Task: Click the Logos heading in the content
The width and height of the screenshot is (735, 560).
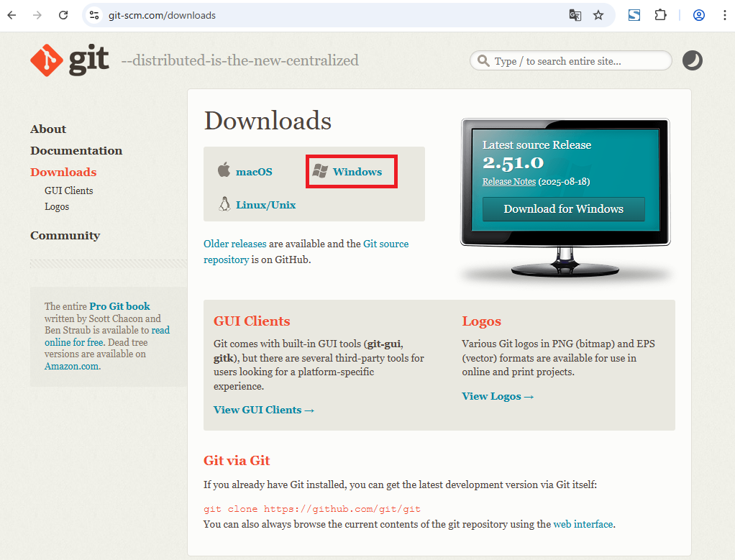Action: pos(481,321)
